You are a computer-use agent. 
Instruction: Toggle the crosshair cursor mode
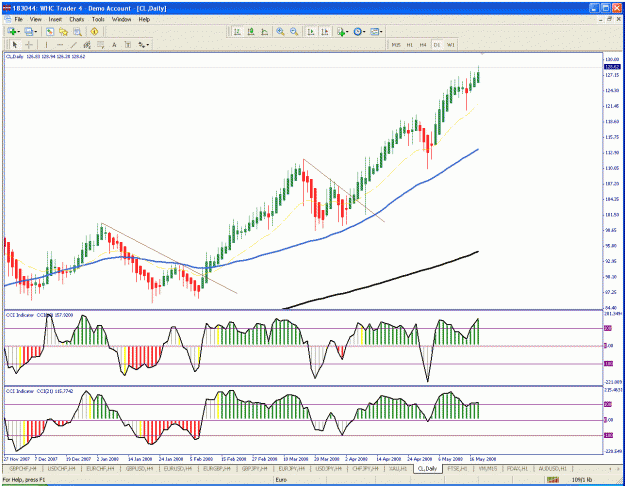[x=29, y=45]
